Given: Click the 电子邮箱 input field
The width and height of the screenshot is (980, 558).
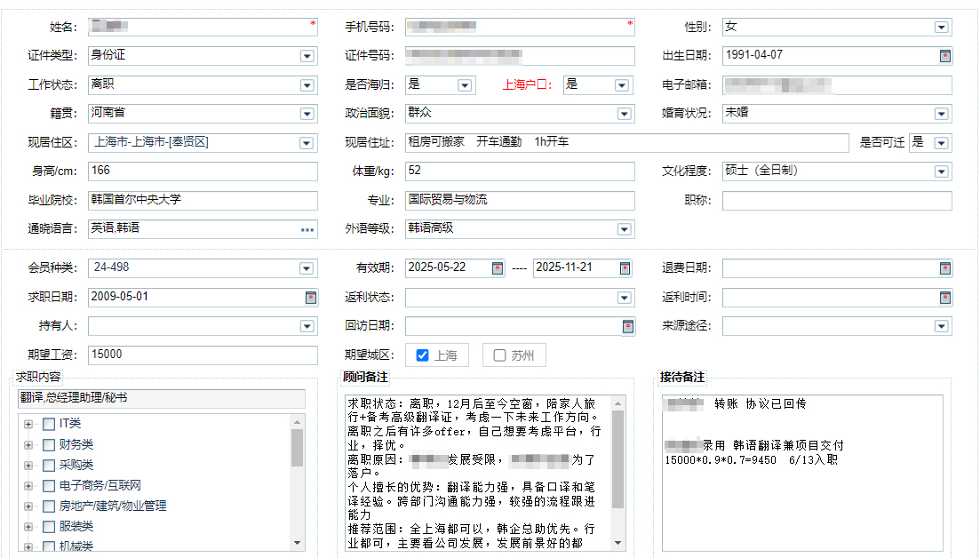Looking at the screenshot, I should [837, 85].
